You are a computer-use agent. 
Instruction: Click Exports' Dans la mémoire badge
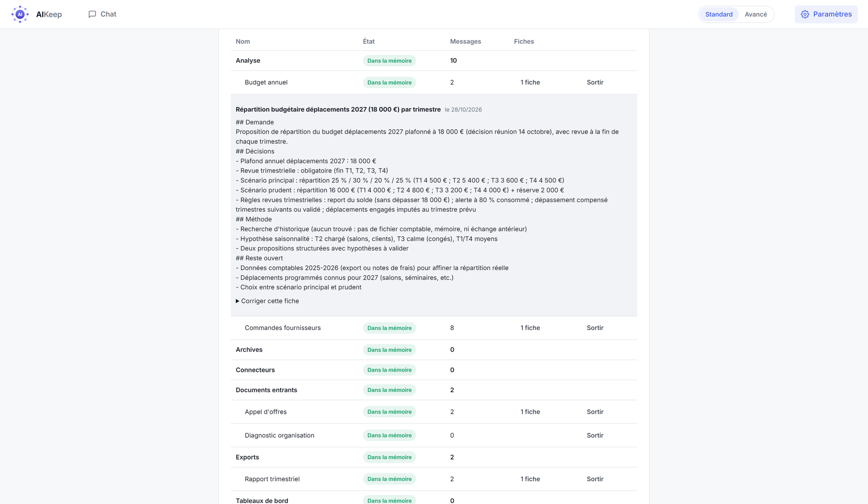[389, 457]
